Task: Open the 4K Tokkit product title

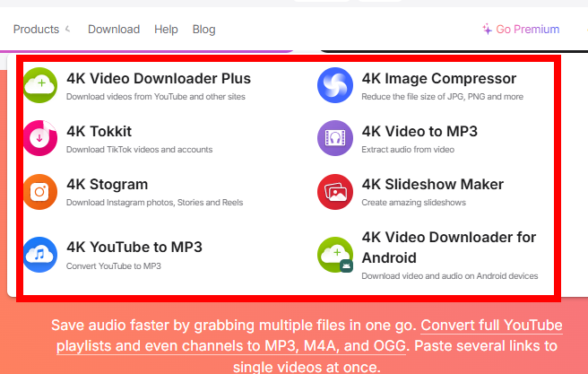Action: [99, 131]
